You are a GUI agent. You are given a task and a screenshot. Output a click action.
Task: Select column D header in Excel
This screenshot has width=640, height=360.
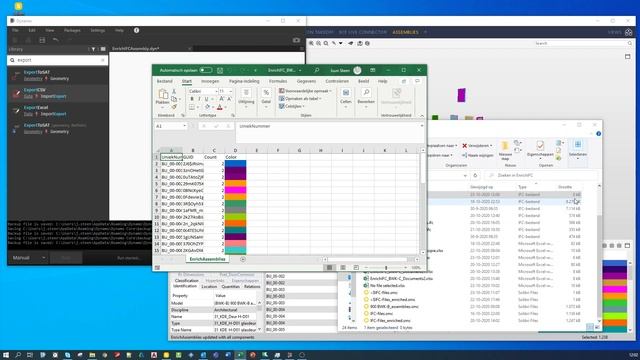point(235,151)
